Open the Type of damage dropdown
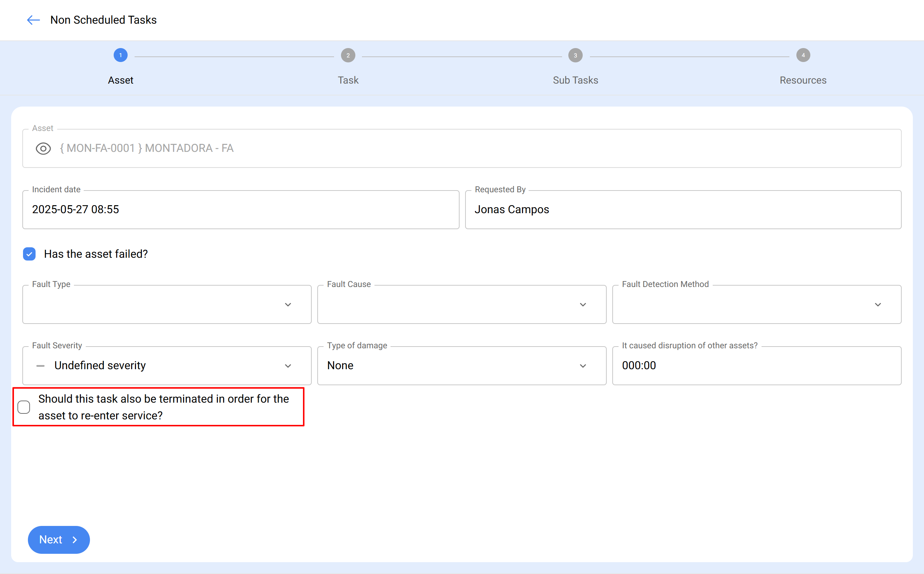This screenshot has height=574, width=924. [x=583, y=366]
